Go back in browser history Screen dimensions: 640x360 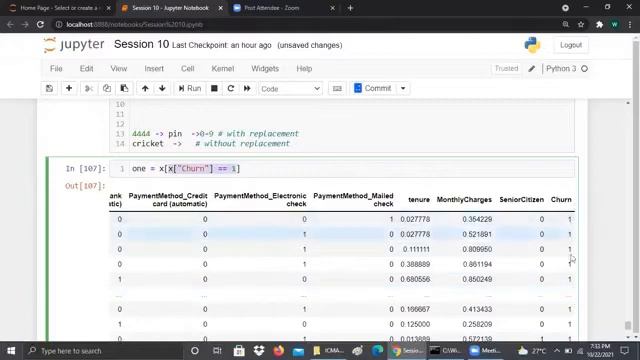pyautogui.click(x=10, y=24)
